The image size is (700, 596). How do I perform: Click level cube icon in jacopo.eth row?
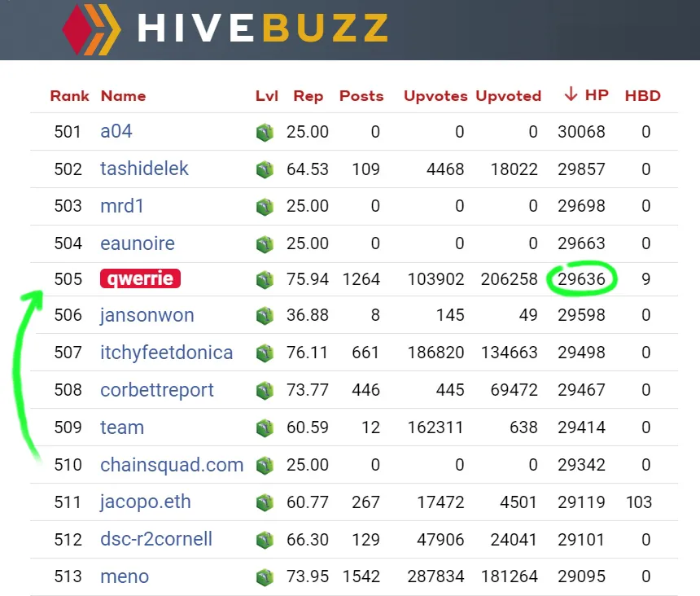(x=265, y=502)
